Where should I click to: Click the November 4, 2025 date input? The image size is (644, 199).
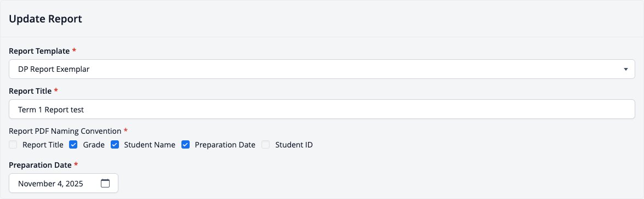pos(64,183)
